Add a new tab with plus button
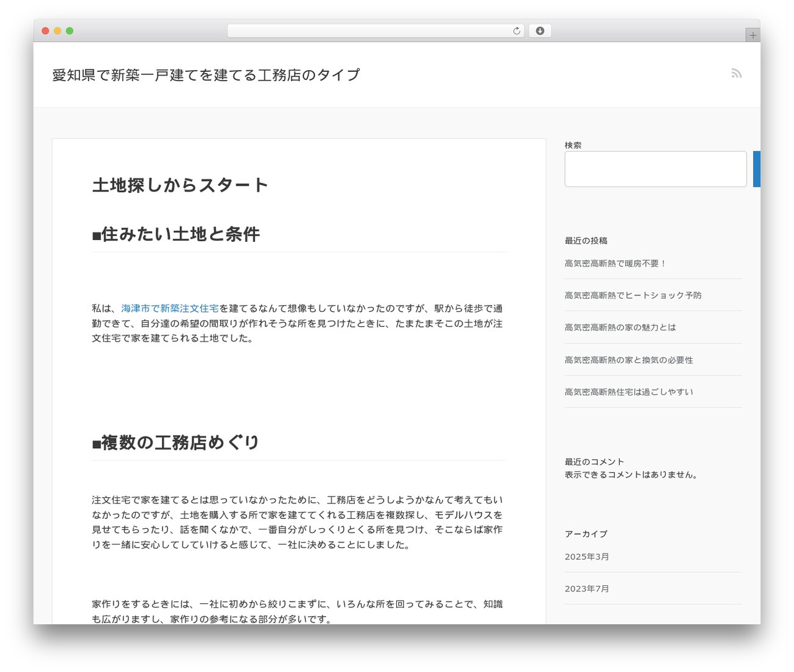This screenshot has width=794, height=672. point(752,35)
